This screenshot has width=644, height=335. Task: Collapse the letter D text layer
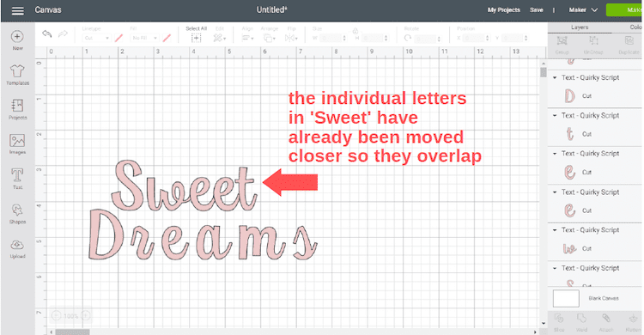tap(555, 77)
